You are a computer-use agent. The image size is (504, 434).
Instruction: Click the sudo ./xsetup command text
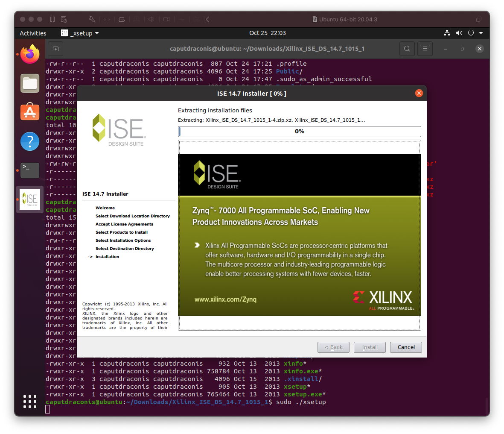pos(301,402)
